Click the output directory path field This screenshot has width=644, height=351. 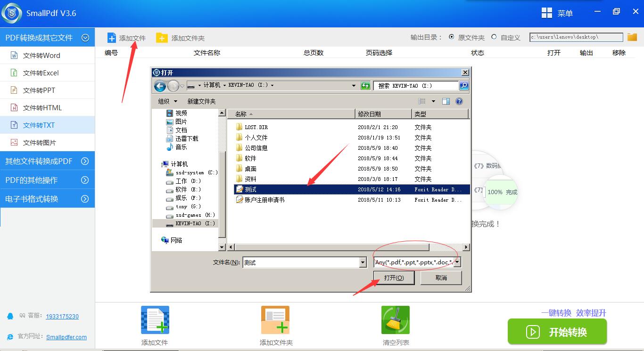pos(577,37)
